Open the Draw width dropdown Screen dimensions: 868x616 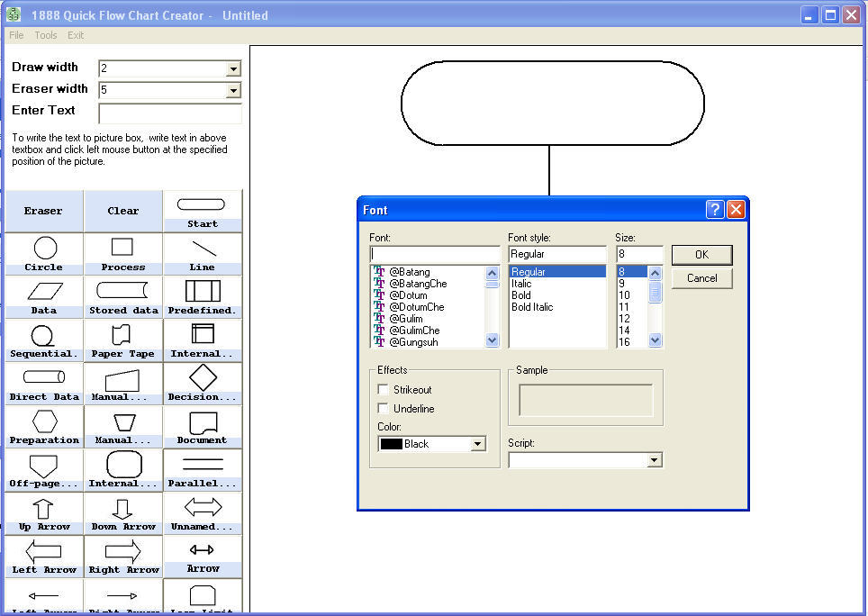233,69
